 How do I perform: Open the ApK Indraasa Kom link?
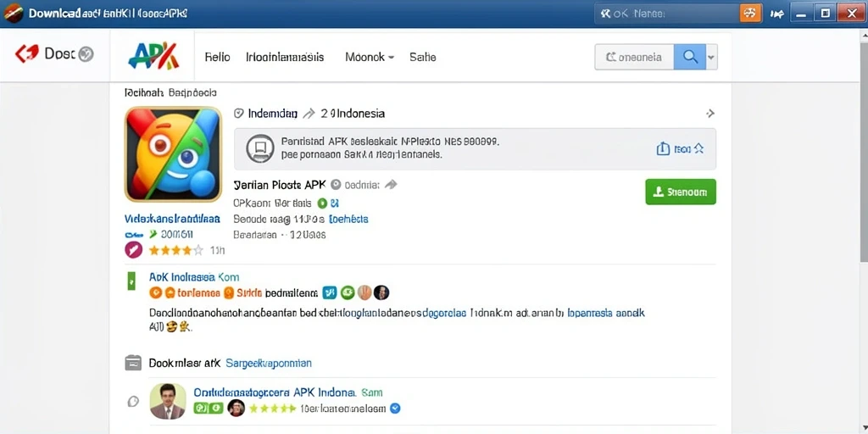pos(194,277)
